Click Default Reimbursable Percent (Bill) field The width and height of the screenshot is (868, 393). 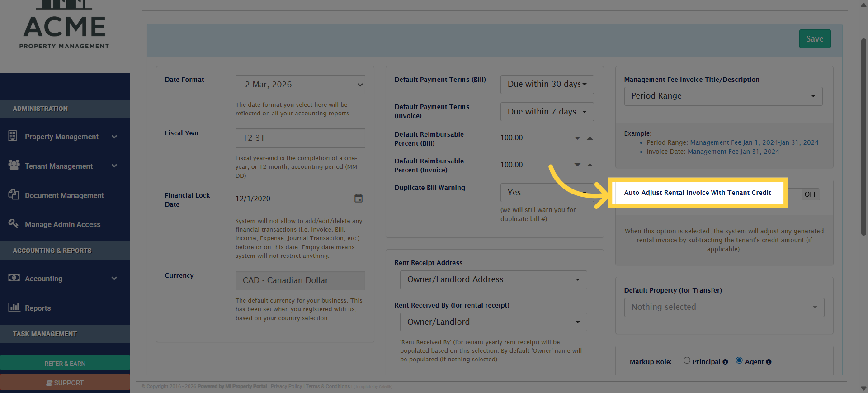547,138
